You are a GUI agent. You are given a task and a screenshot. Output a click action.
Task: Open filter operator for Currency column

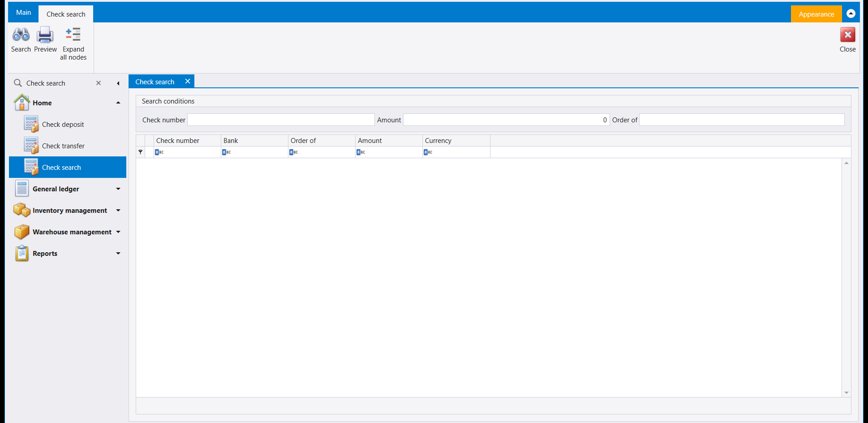click(428, 152)
